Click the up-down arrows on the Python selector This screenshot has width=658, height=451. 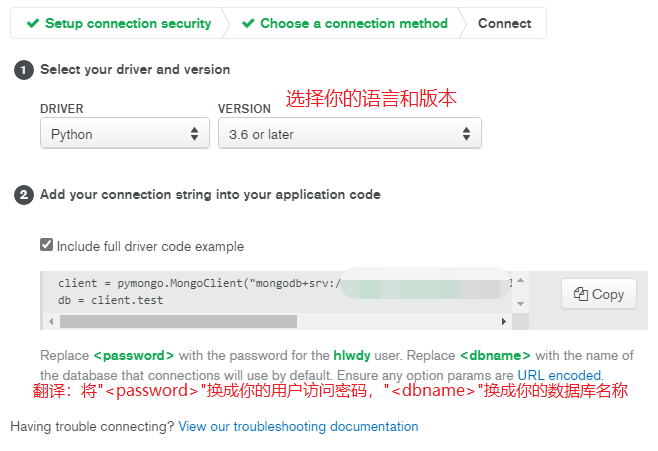[x=194, y=134]
